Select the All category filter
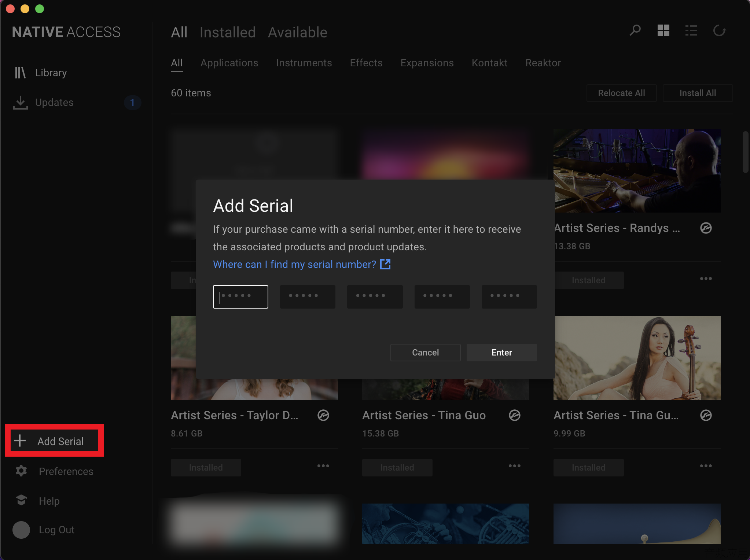The width and height of the screenshot is (750, 560). (x=177, y=63)
